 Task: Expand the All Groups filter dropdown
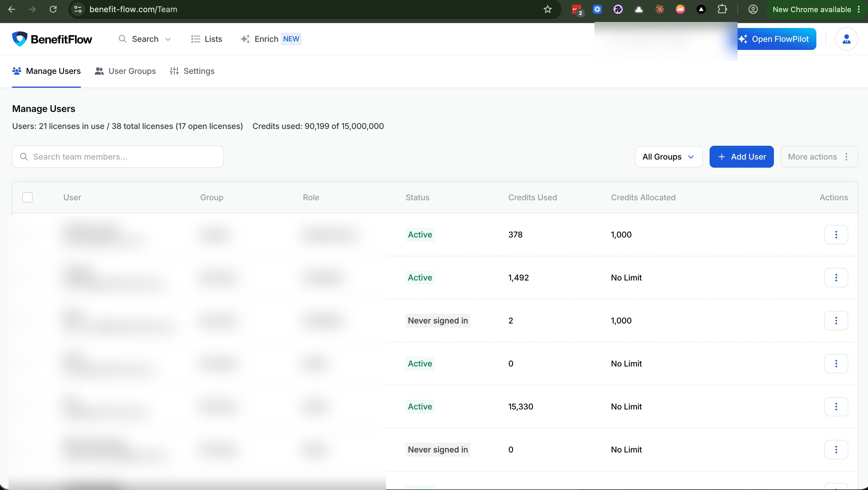coord(669,157)
